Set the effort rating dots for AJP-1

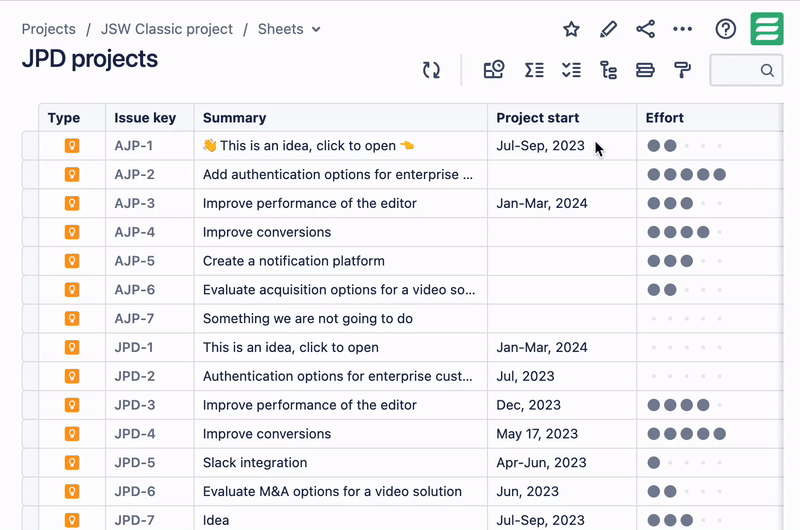[686, 146]
